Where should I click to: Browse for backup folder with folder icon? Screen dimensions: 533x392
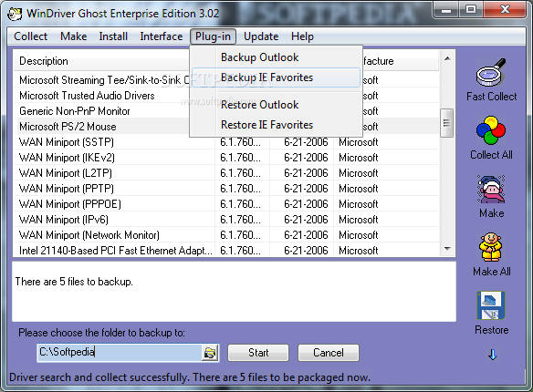[210, 353]
